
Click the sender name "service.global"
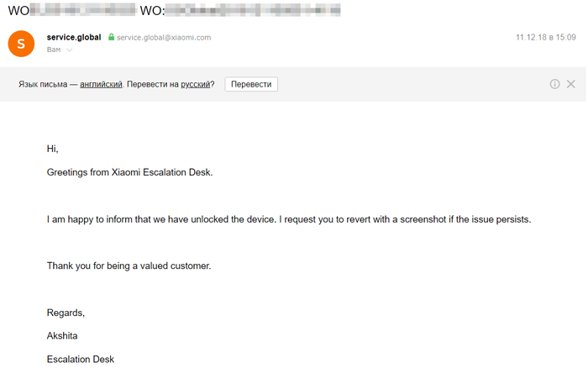click(75, 38)
